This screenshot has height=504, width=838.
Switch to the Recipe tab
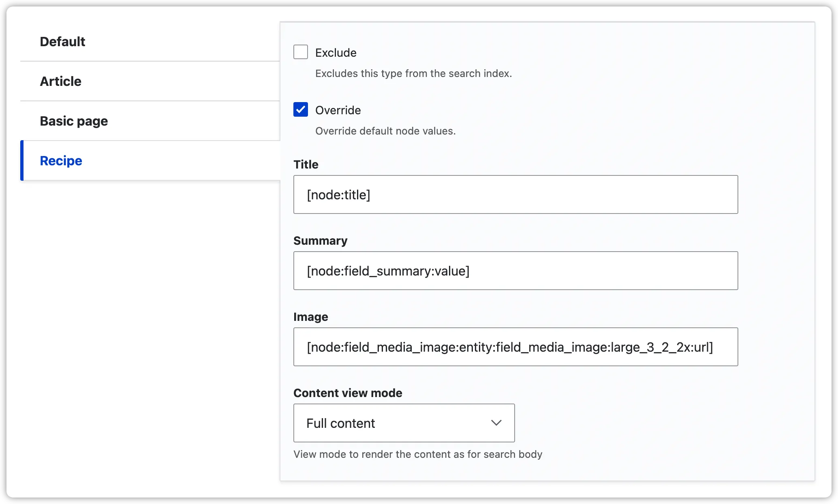(x=60, y=160)
